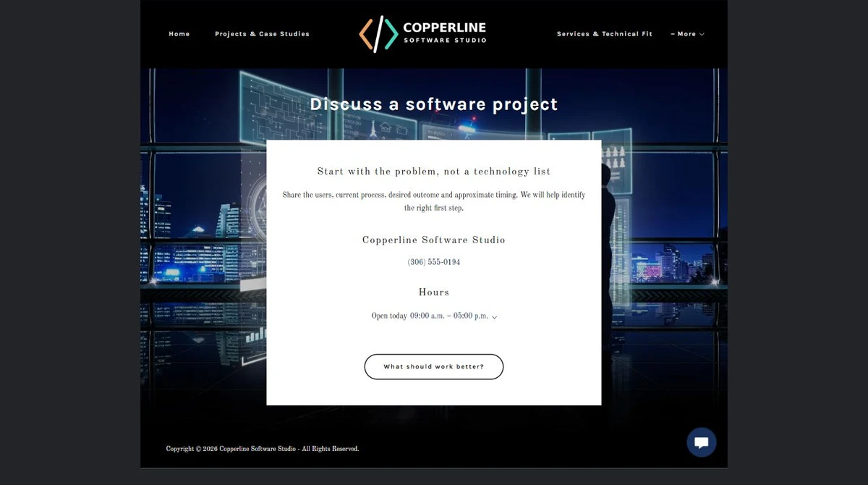Select the SOFTWARE STUDIO tagline under logo

(x=445, y=41)
